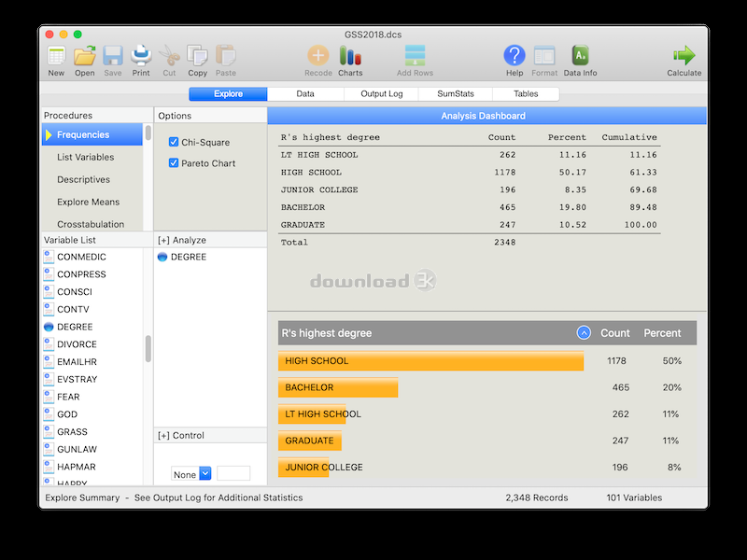Switch to the SumStats tab
Image resolution: width=747 pixels, height=560 pixels.
456,94
